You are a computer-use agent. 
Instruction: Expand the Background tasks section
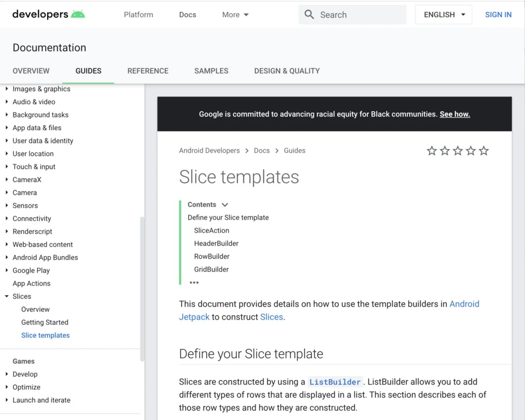tap(7, 115)
